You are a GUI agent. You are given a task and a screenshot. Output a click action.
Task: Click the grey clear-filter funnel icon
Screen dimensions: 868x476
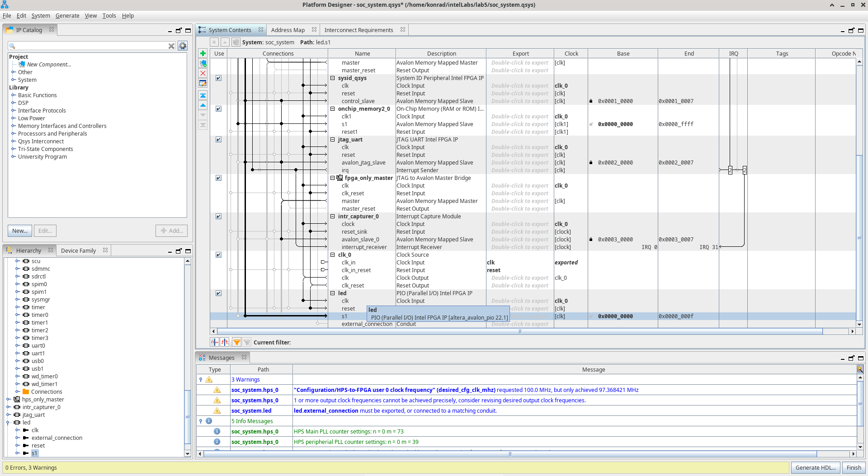pyautogui.click(x=247, y=342)
